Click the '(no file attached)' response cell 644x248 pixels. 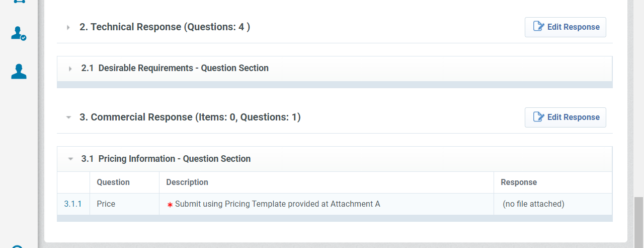click(533, 204)
